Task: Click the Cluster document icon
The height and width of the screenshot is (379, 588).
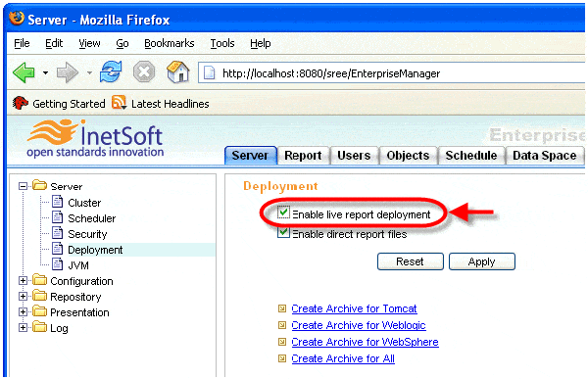Action: [x=58, y=202]
